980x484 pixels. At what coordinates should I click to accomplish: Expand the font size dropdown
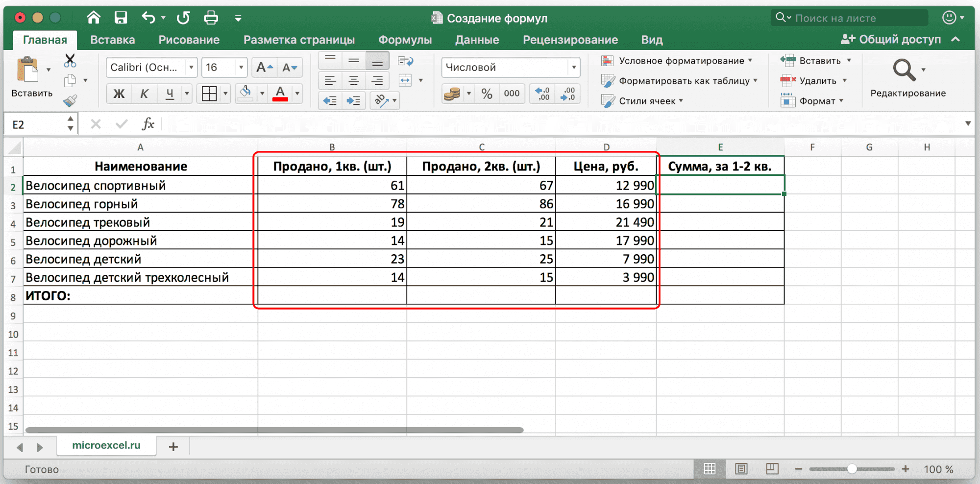click(x=241, y=68)
